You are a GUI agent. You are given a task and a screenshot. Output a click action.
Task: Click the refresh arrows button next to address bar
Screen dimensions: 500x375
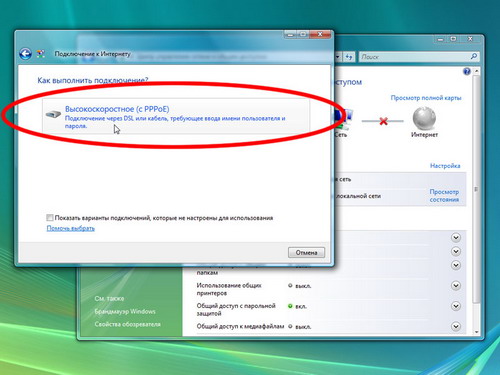pos(349,57)
